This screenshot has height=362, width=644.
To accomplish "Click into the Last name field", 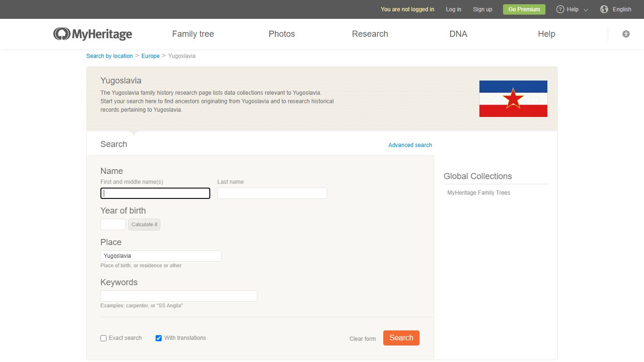I will click(272, 193).
